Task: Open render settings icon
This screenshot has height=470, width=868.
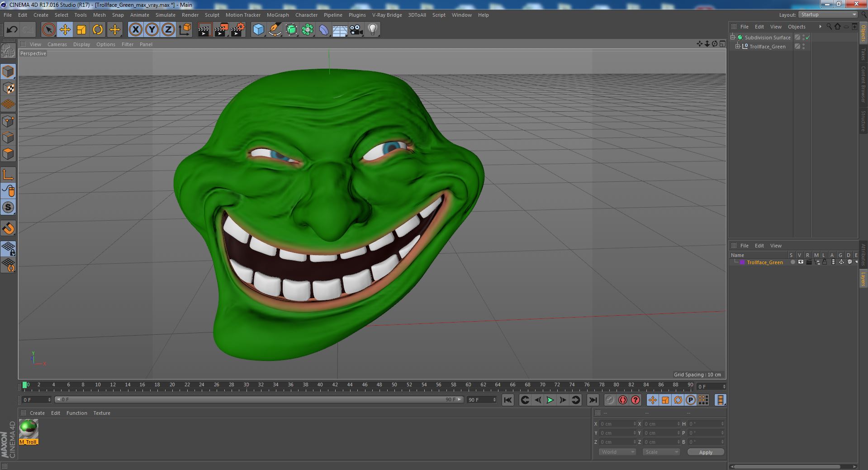Action: pyautogui.click(x=238, y=30)
